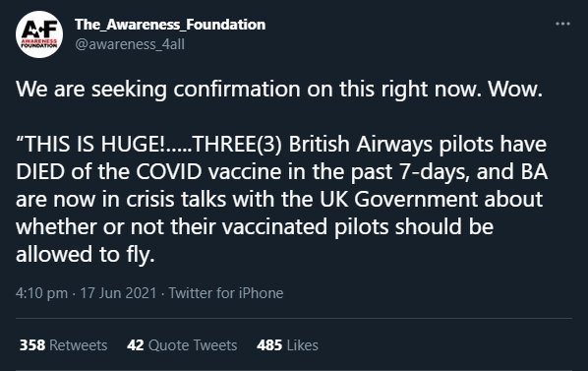Open The_Awareness_Foundation display name link
The height and width of the screenshot is (371, 588).
[x=170, y=25]
